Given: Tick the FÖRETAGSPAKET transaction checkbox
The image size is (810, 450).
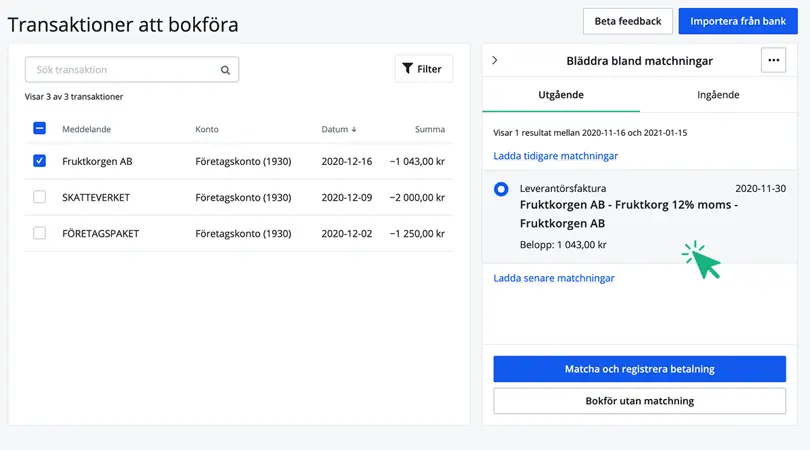Looking at the screenshot, I should (x=40, y=233).
